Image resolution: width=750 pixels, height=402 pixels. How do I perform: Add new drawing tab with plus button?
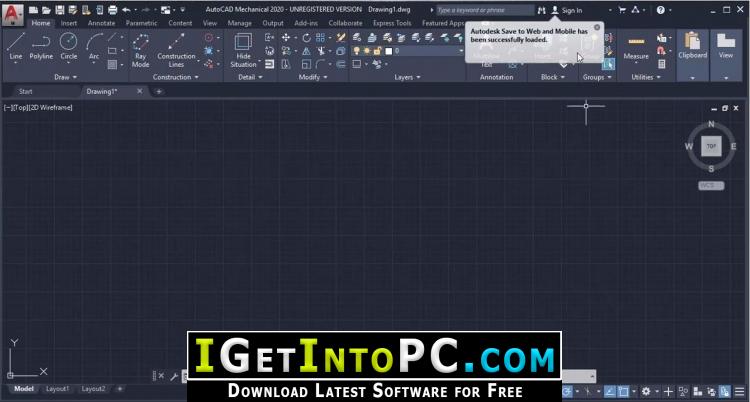[159, 91]
